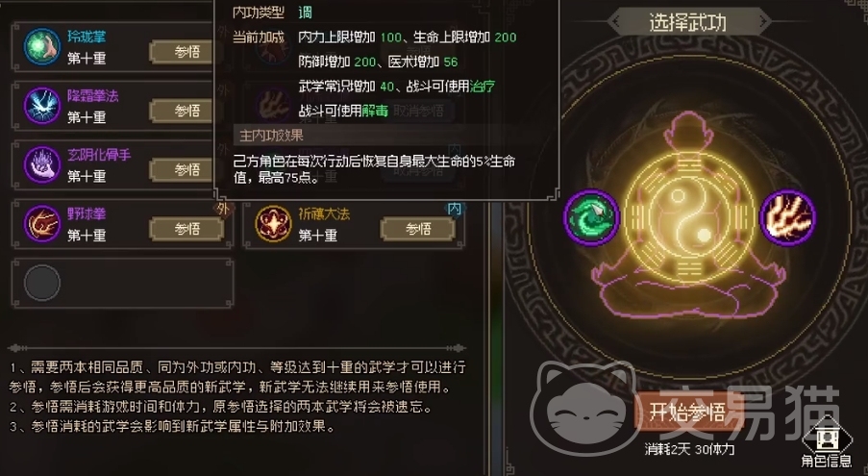Remove the flame claw skill from right slot
Image resolution: width=868 pixels, height=476 pixels.
pos(787,217)
